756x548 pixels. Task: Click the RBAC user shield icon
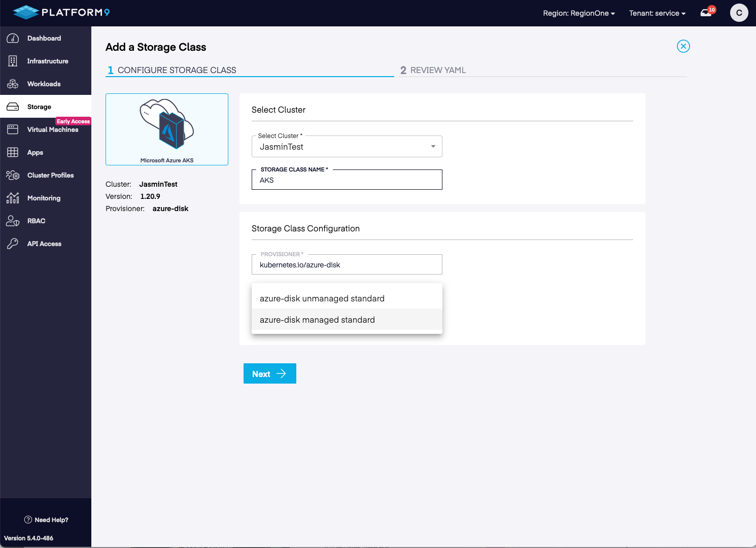(13, 221)
